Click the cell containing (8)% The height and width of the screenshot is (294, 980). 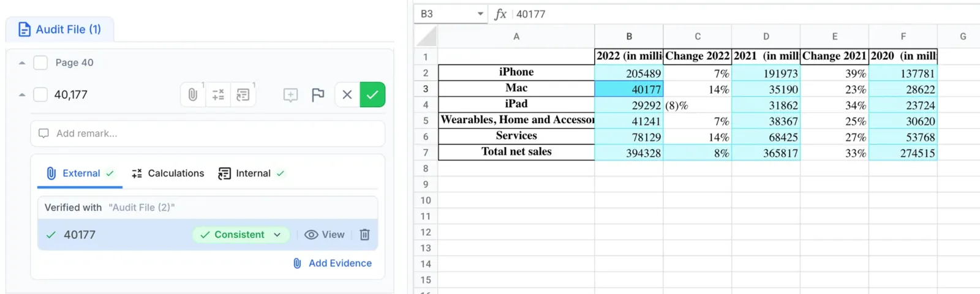pos(698,105)
